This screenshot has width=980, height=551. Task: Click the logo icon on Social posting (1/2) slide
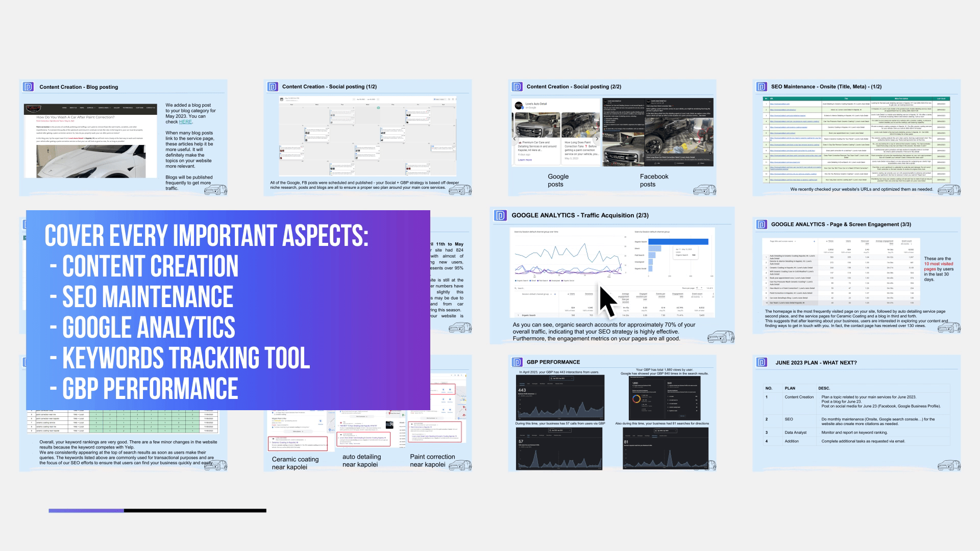[273, 87]
